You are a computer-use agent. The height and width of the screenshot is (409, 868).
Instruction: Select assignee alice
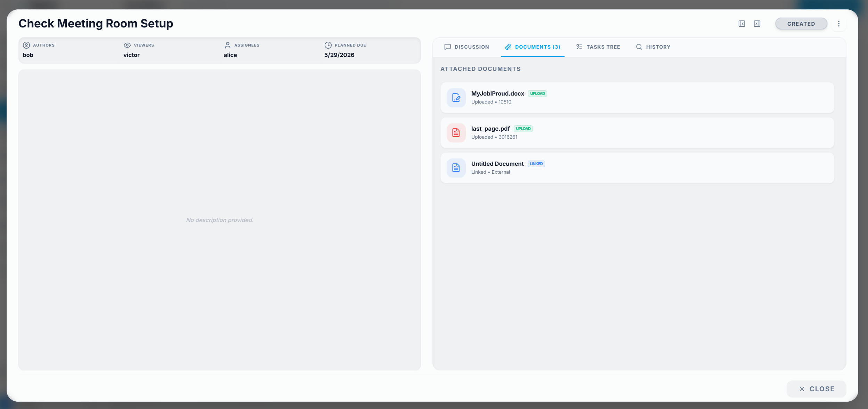pos(230,55)
